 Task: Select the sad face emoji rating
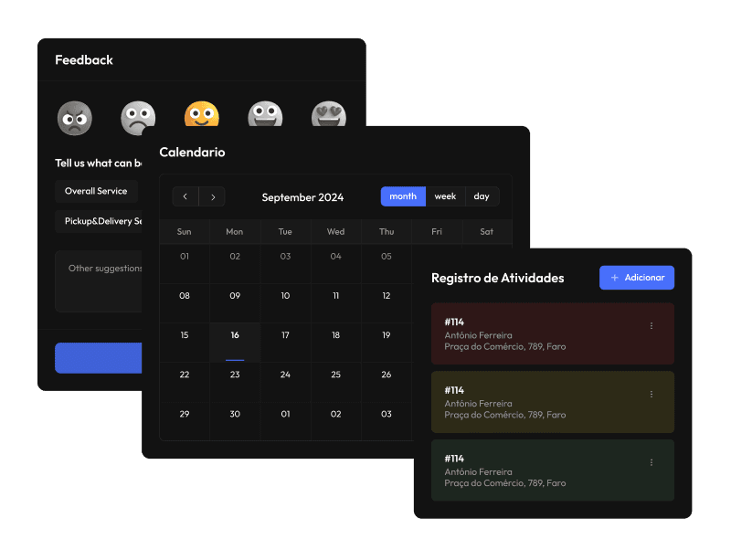(x=138, y=118)
